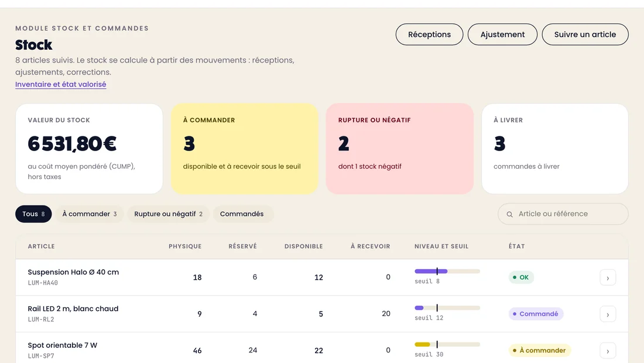Click the DISPONIBLE column header
Screen dimensions: 644x363
point(303,246)
